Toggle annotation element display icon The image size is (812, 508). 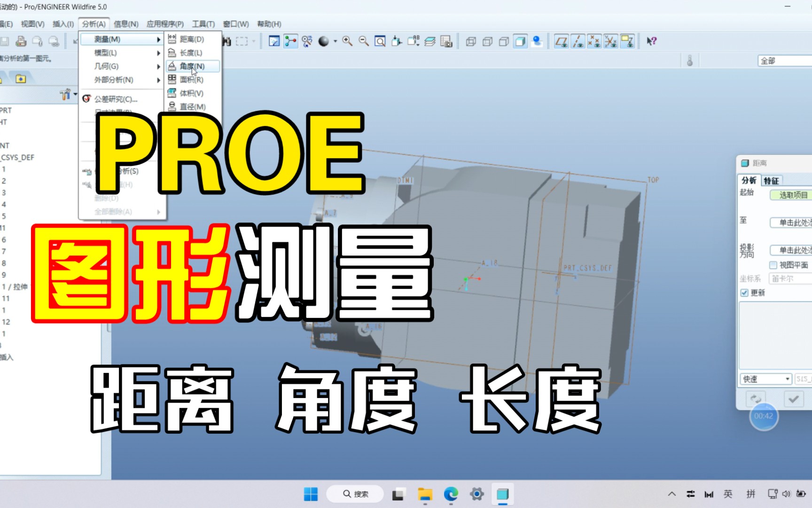click(x=627, y=41)
